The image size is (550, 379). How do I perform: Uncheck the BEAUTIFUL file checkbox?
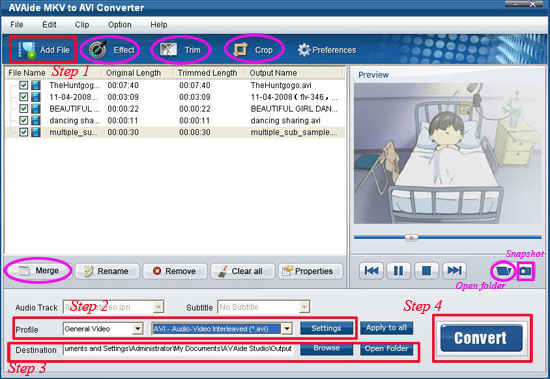[24, 109]
